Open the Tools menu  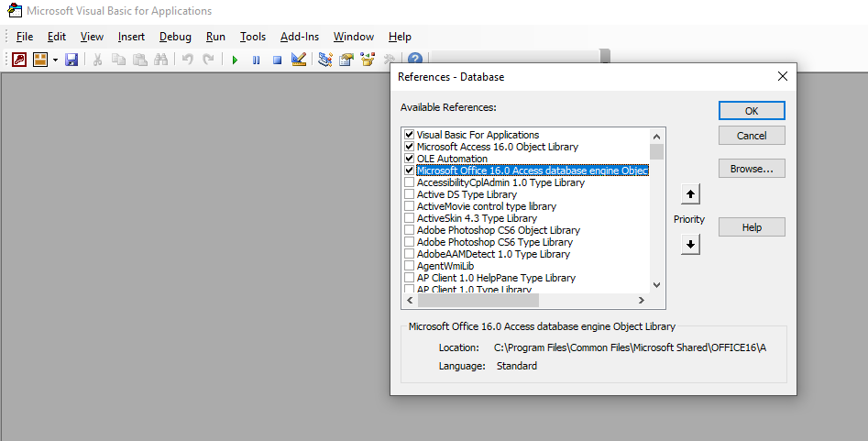coord(253,37)
